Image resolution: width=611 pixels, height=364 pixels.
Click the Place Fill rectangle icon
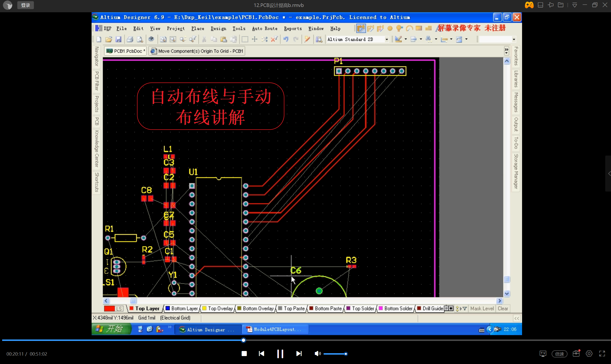(419, 28)
